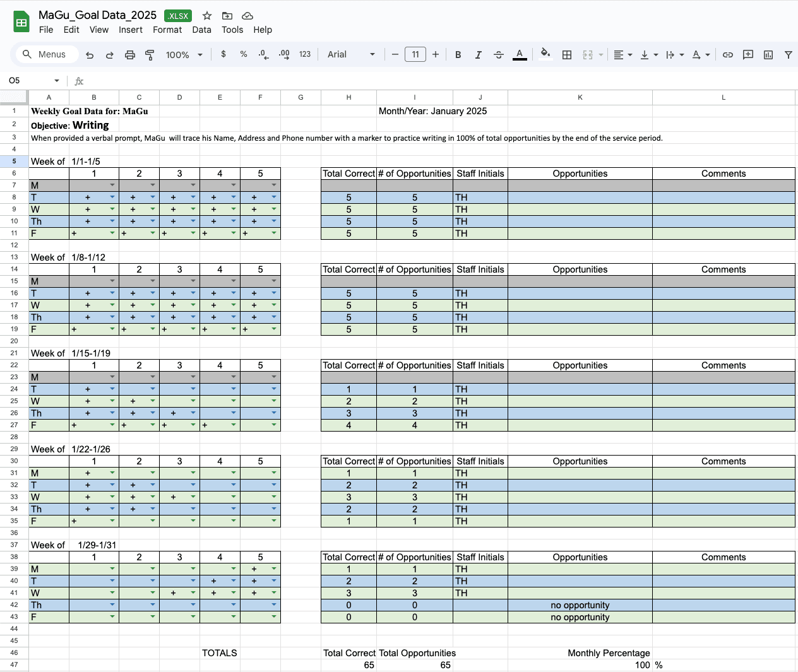Toggle strikethrough formatting

499,55
